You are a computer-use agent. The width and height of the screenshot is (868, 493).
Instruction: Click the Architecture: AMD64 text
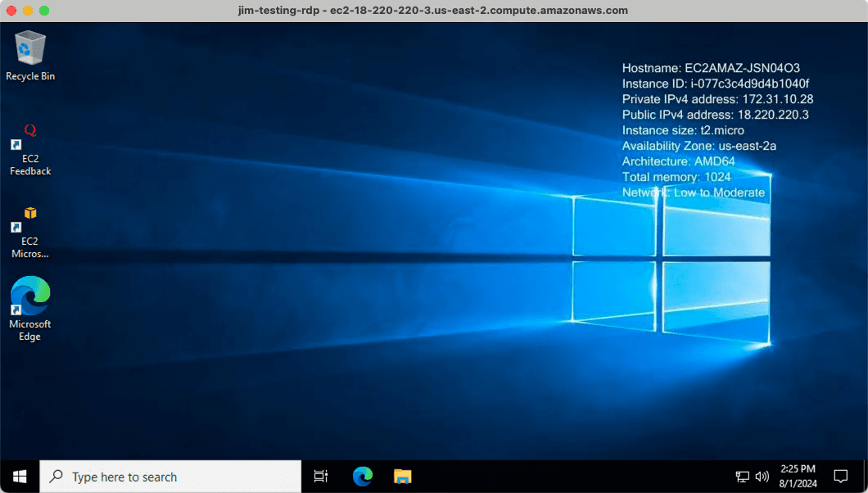tap(679, 161)
